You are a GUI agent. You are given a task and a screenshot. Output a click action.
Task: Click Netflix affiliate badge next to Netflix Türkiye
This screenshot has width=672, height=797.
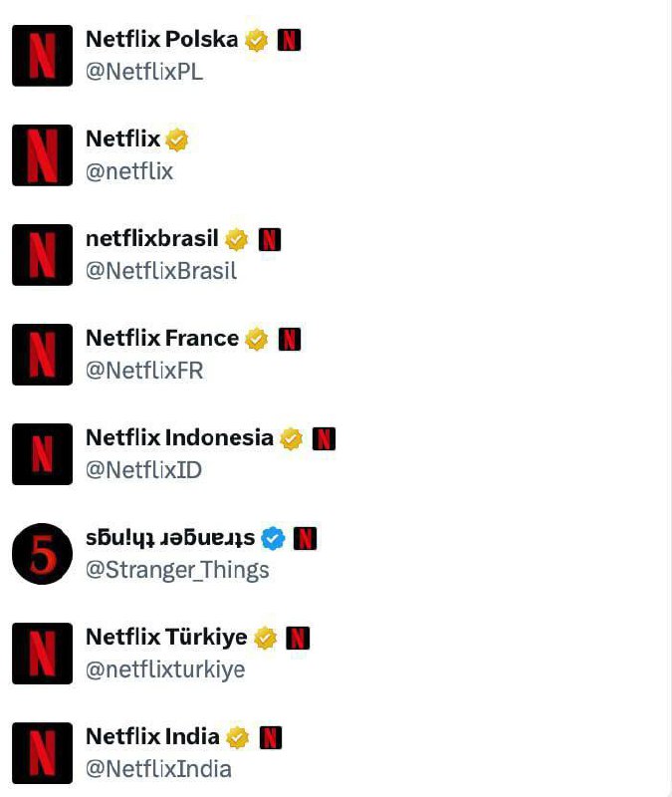pos(298,638)
